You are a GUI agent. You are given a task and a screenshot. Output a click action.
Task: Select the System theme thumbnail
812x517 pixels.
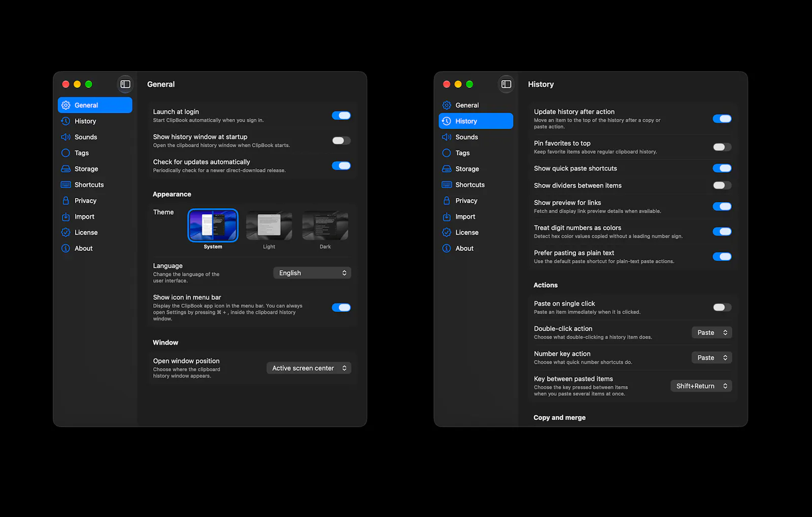(x=213, y=225)
